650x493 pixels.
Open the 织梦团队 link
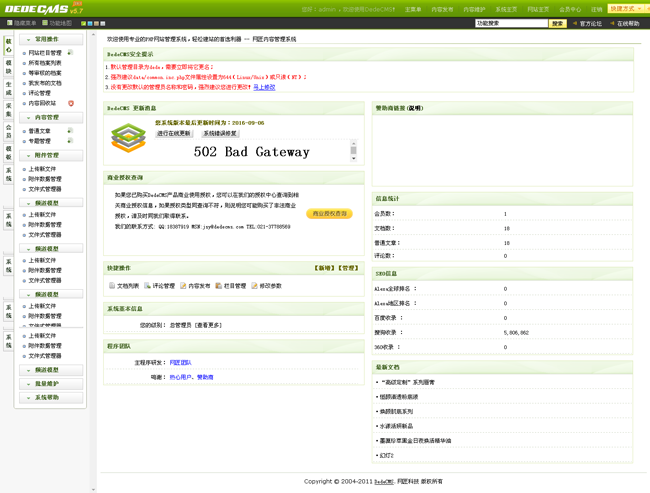(181, 363)
